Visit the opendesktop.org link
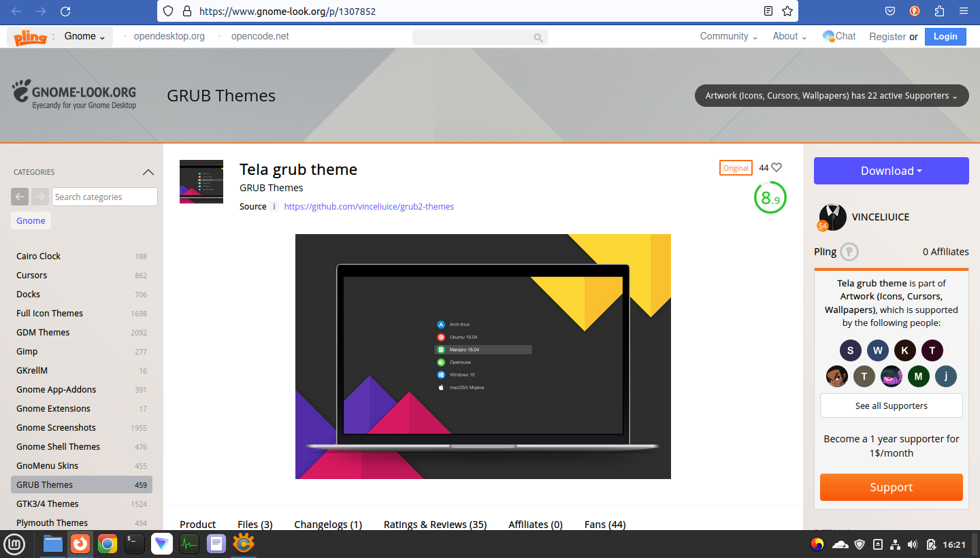 pos(169,36)
